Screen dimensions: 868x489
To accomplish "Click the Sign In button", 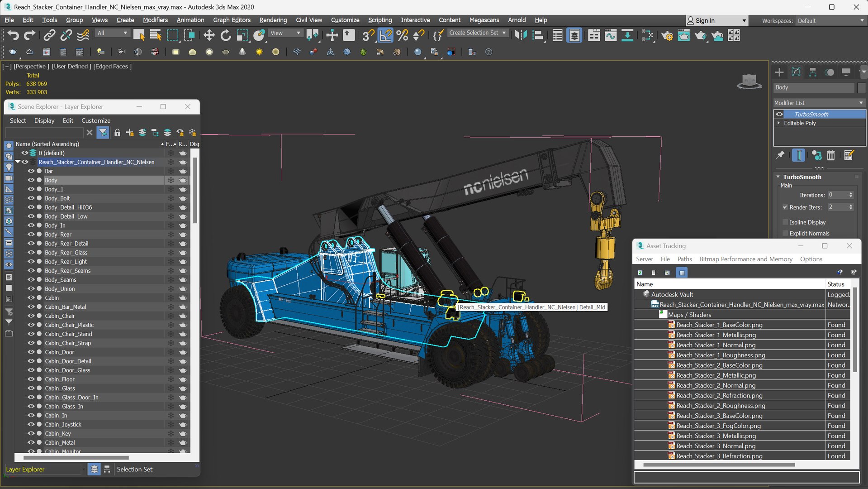I will 716,21.
